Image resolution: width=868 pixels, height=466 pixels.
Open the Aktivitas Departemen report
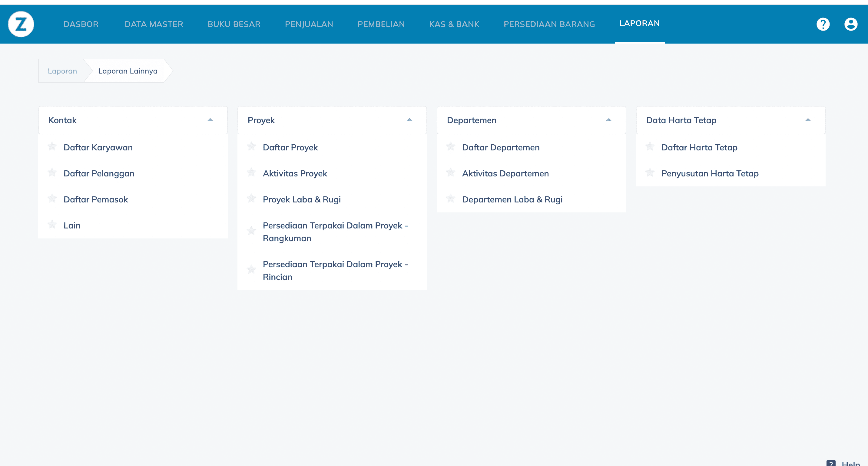click(x=505, y=173)
